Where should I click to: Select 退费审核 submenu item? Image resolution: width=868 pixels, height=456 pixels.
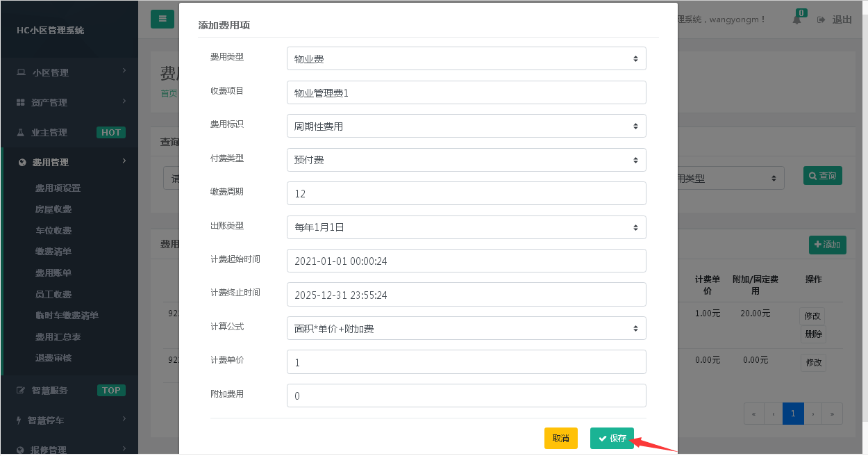53,358
